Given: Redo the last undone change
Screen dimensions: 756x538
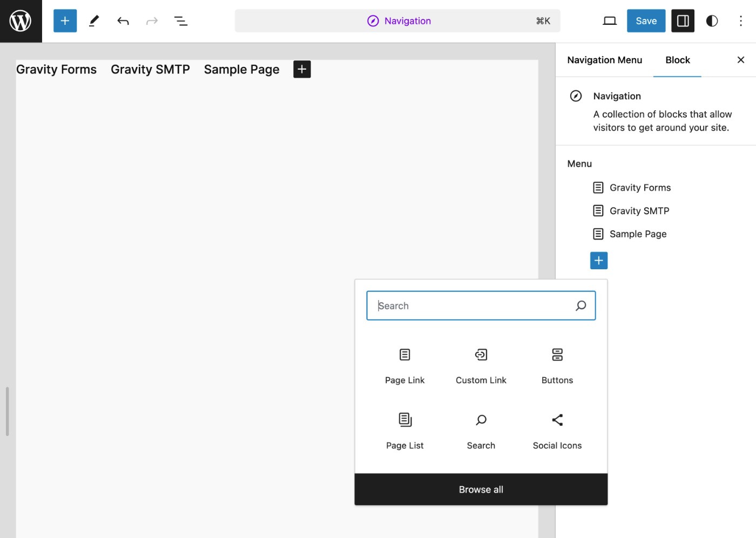Looking at the screenshot, I should (152, 21).
